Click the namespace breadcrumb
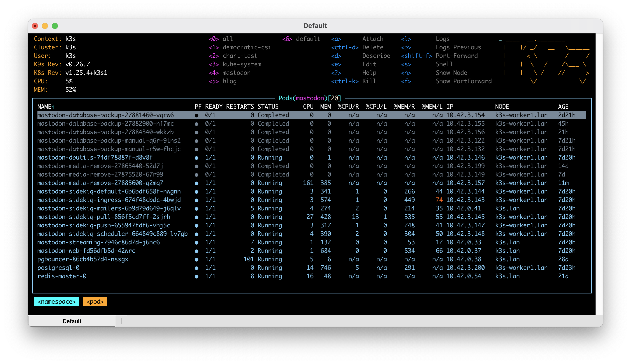Viewport: 631px width, 364px height. pyautogui.click(x=57, y=301)
